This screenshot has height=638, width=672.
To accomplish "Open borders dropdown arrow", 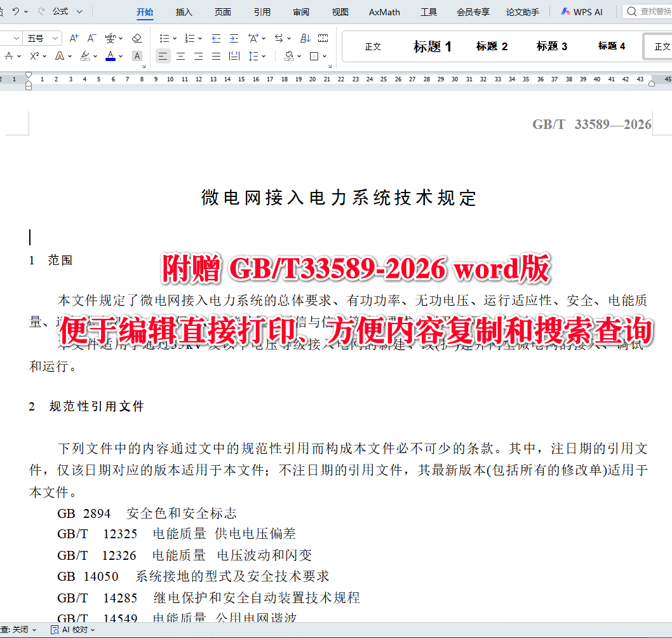I will coord(325,56).
